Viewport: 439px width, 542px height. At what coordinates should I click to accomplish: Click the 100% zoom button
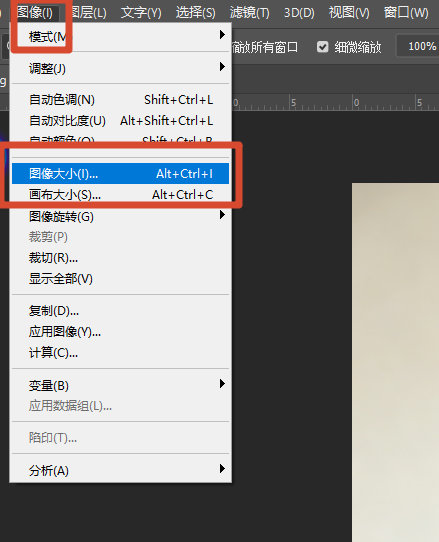418,46
